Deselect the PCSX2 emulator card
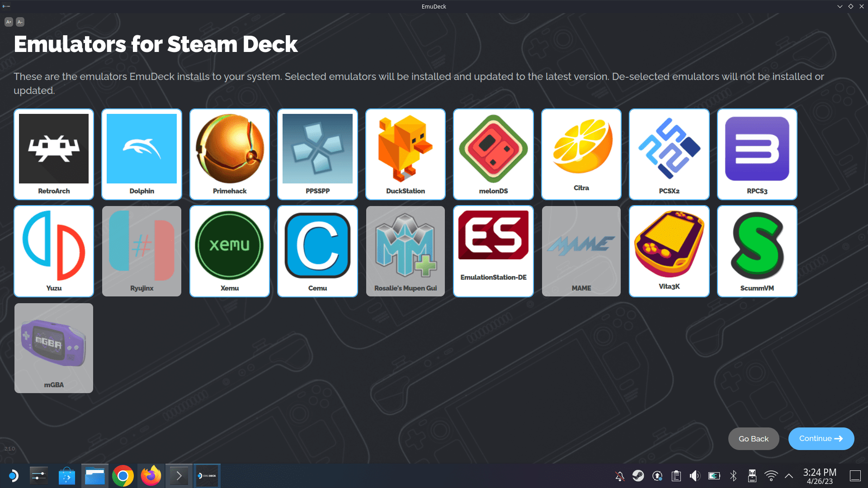This screenshot has width=868, height=488. pyautogui.click(x=669, y=154)
